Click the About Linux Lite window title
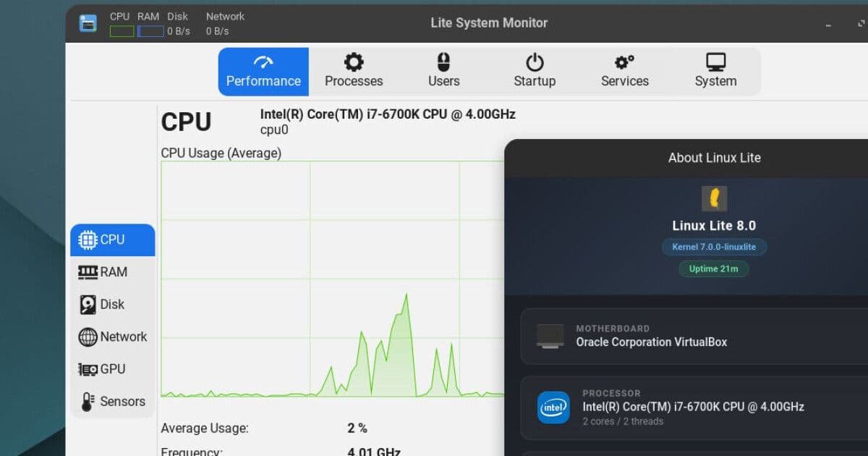 tap(715, 158)
